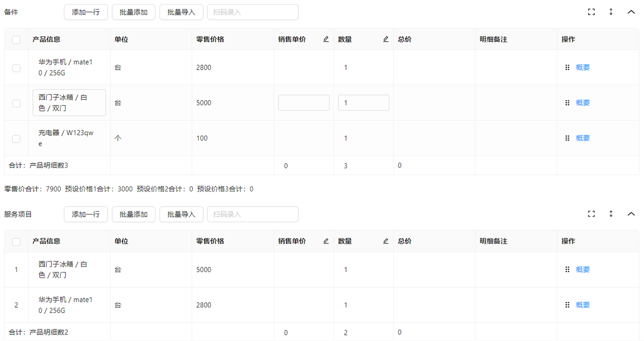Select the 华为手机 row checkbox in 备件
This screenshot has height=341, width=644.
click(x=16, y=68)
